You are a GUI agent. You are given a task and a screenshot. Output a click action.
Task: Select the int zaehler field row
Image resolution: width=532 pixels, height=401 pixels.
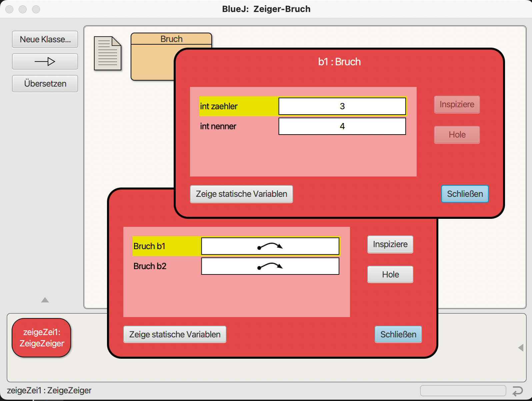click(303, 106)
